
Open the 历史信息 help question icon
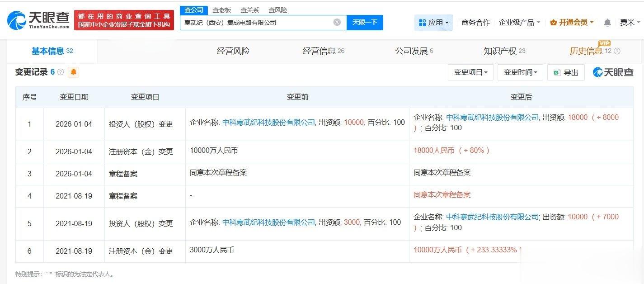[x=617, y=51]
